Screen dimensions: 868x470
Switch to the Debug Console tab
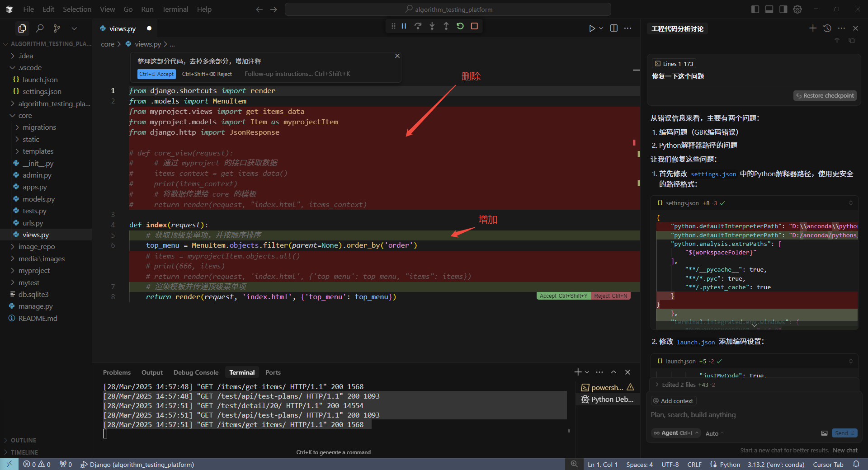[196, 372]
